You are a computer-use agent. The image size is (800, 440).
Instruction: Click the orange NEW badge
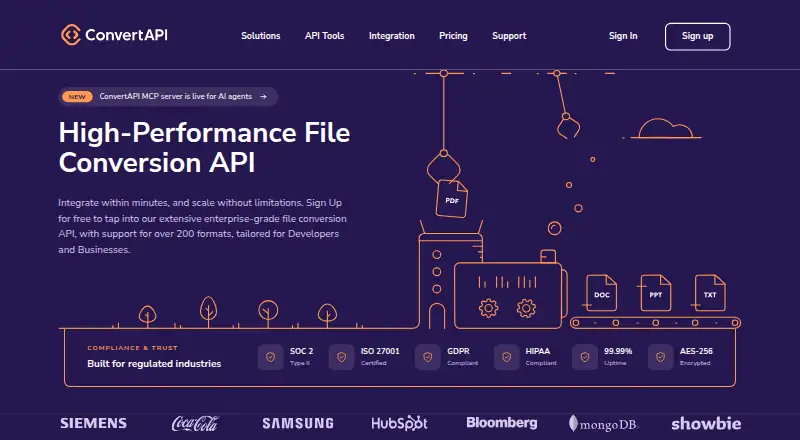77,96
